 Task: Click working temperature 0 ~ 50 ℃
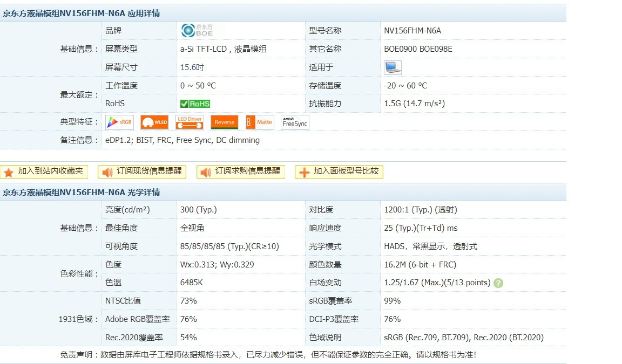point(198,86)
